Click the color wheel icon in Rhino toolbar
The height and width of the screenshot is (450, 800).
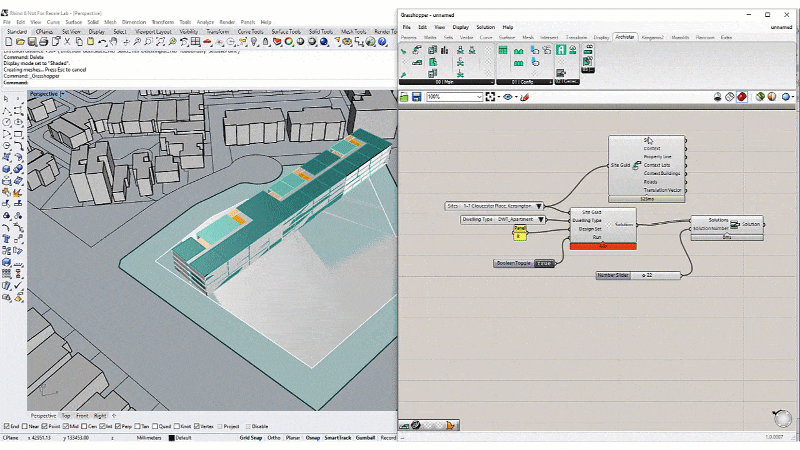(x=289, y=41)
